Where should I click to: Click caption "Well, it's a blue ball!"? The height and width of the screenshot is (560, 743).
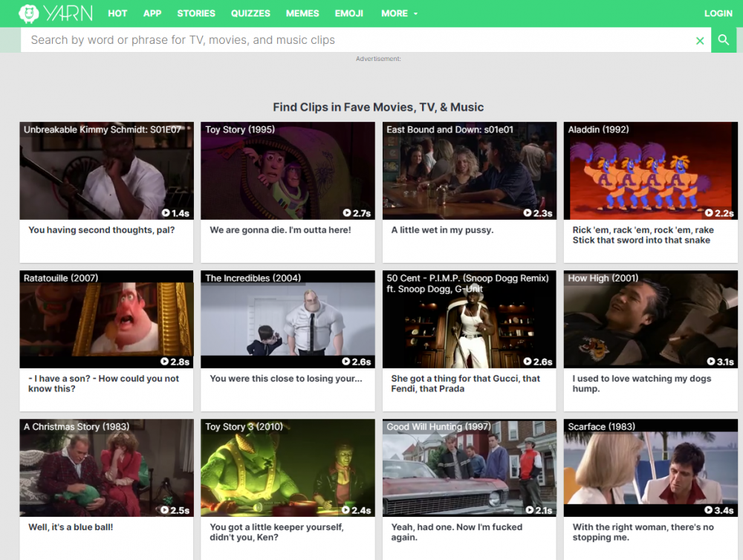coord(71,527)
